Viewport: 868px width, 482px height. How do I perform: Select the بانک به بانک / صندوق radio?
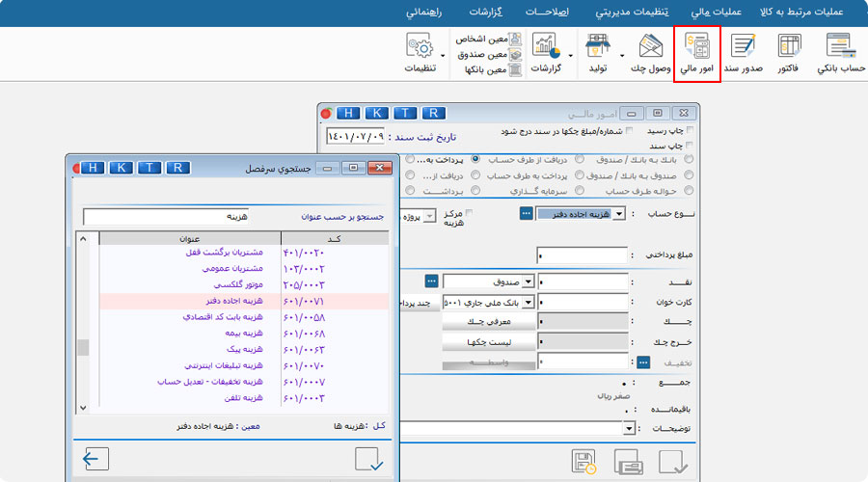tap(689, 159)
